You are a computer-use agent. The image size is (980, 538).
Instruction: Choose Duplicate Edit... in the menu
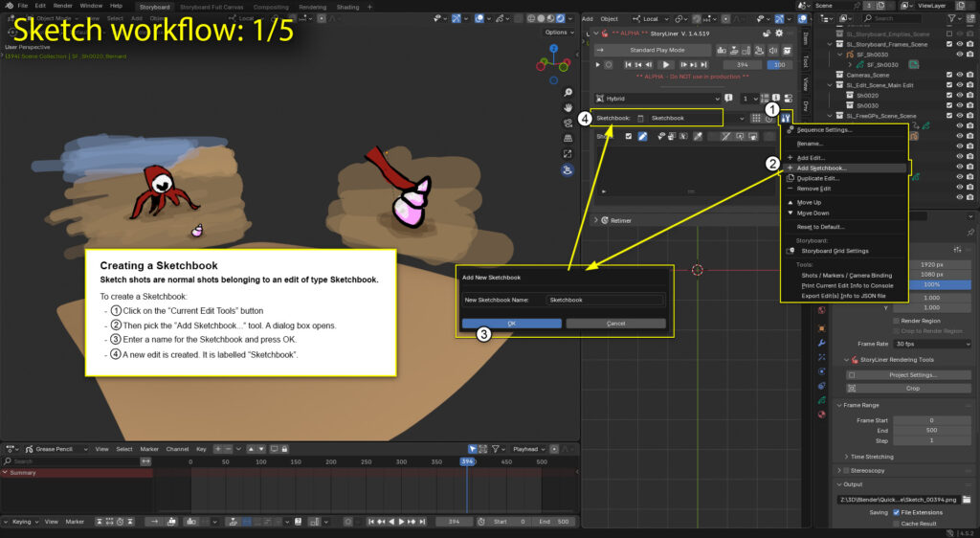click(817, 178)
